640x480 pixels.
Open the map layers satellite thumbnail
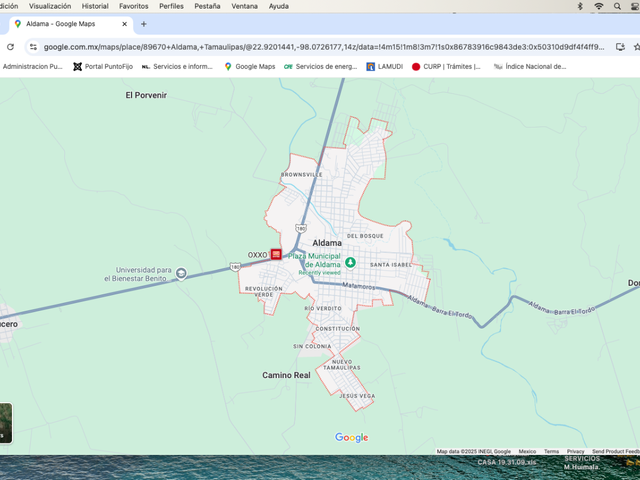6,423
